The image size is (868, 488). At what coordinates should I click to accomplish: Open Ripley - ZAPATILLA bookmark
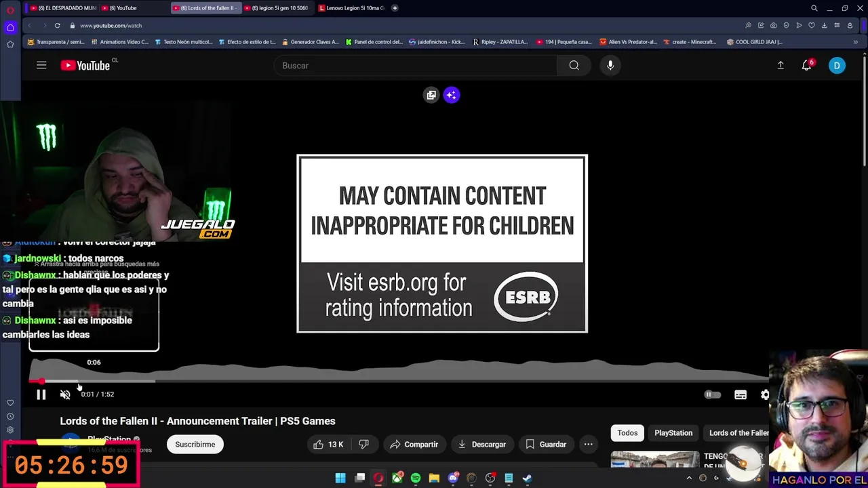500,42
